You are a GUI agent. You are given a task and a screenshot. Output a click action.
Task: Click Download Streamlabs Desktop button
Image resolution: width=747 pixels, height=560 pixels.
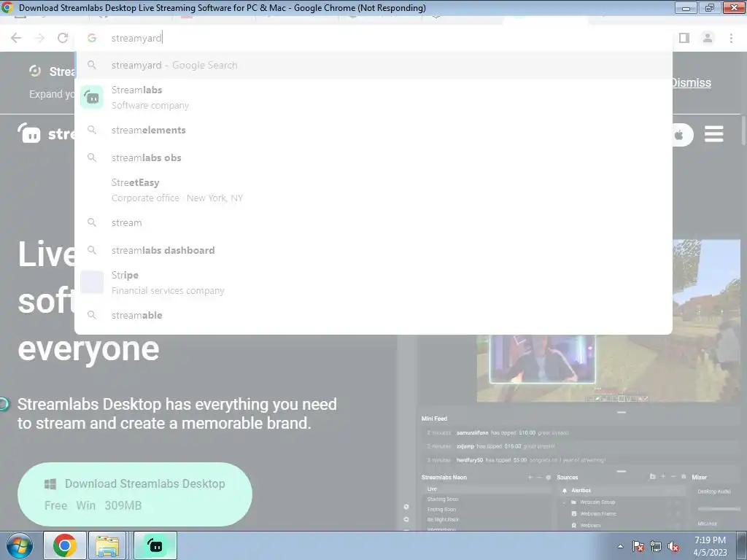click(135, 494)
